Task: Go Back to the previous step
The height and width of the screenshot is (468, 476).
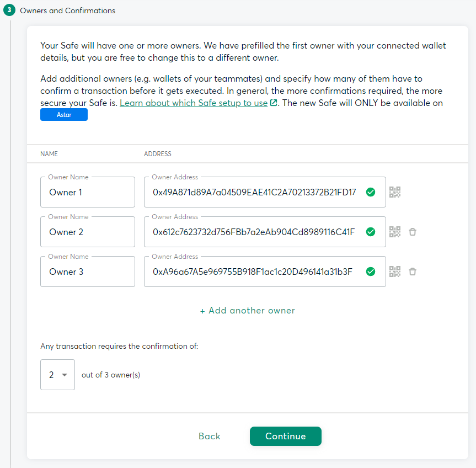Action: pyautogui.click(x=209, y=436)
